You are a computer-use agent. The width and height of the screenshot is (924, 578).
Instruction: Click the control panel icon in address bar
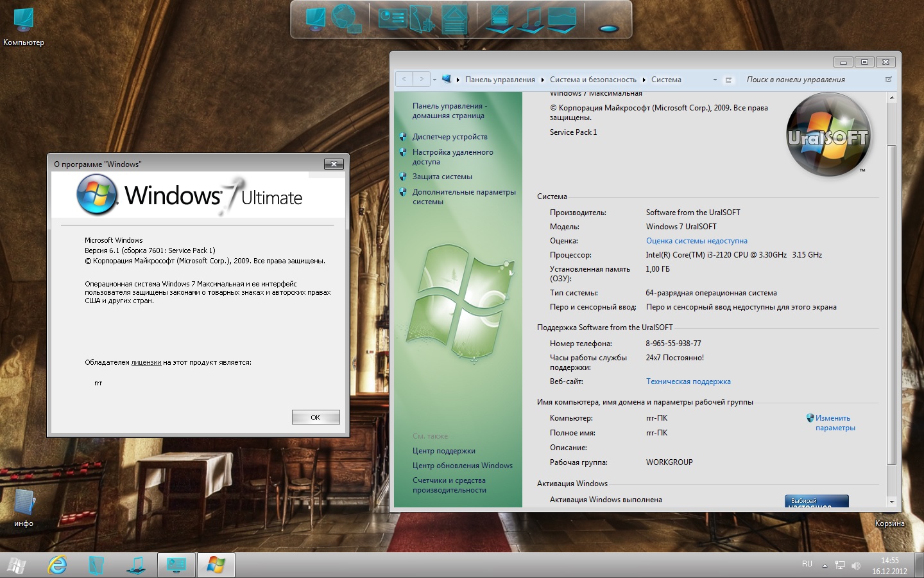(x=447, y=79)
